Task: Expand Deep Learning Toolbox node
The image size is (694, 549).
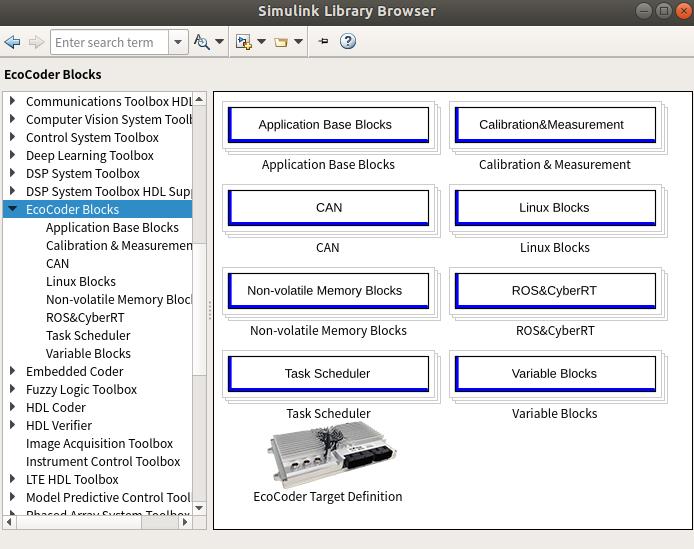Action: (12, 155)
